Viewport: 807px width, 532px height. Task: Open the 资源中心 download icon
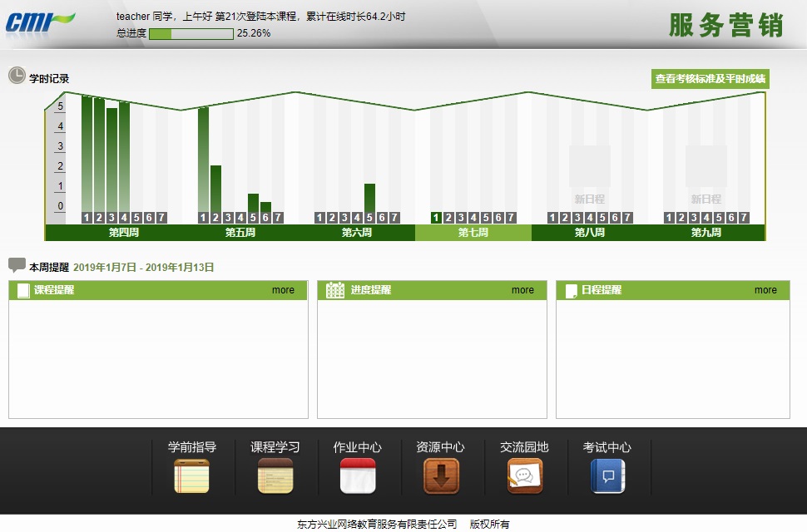(x=441, y=476)
